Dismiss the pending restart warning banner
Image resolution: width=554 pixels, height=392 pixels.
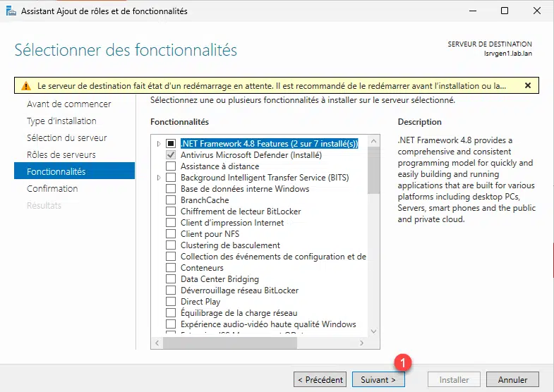[x=528, y=85]
